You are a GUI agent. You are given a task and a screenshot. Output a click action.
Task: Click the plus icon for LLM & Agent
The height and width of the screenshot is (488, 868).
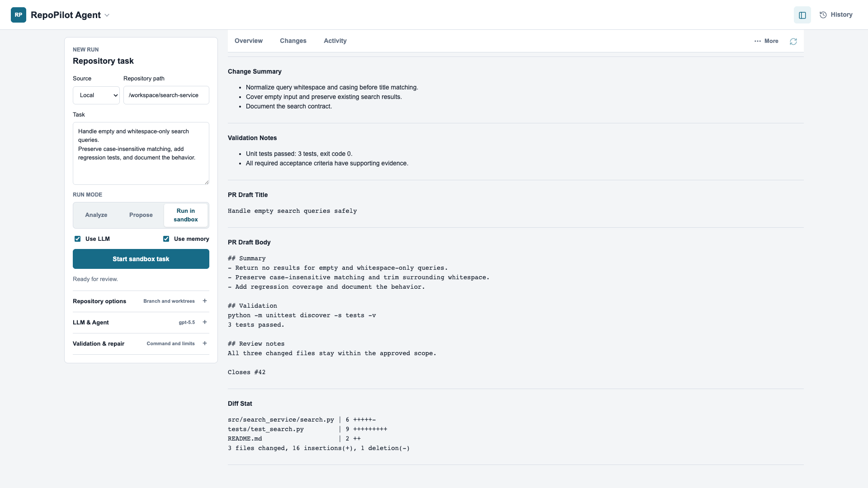(x=205, y=322)
